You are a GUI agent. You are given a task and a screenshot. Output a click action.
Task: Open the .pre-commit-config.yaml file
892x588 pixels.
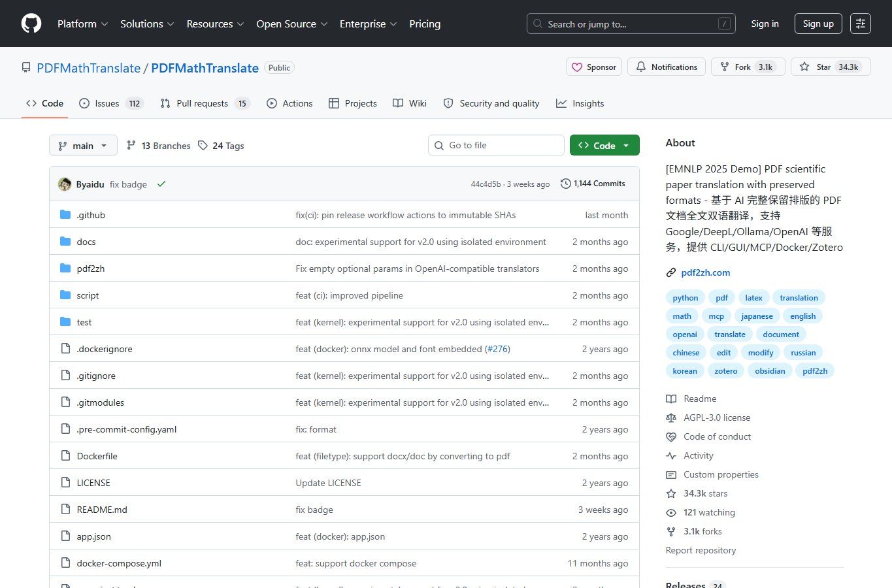click(127, 429)
